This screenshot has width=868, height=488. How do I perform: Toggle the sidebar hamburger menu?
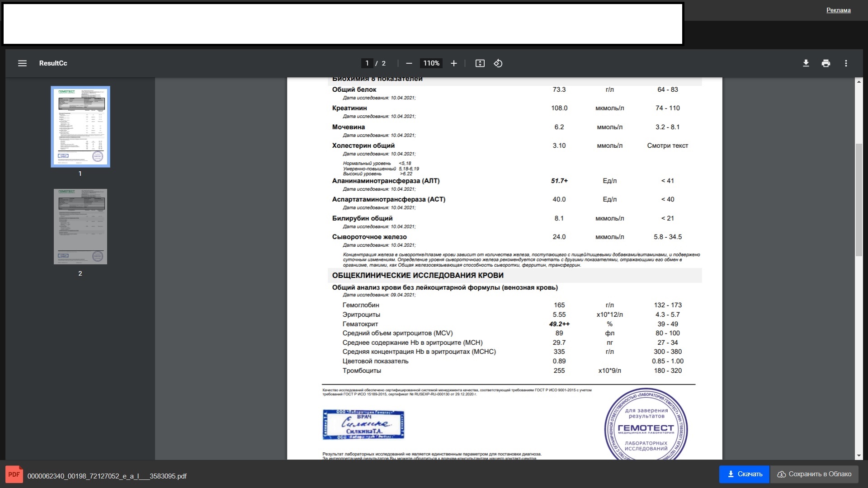point(22,63)
